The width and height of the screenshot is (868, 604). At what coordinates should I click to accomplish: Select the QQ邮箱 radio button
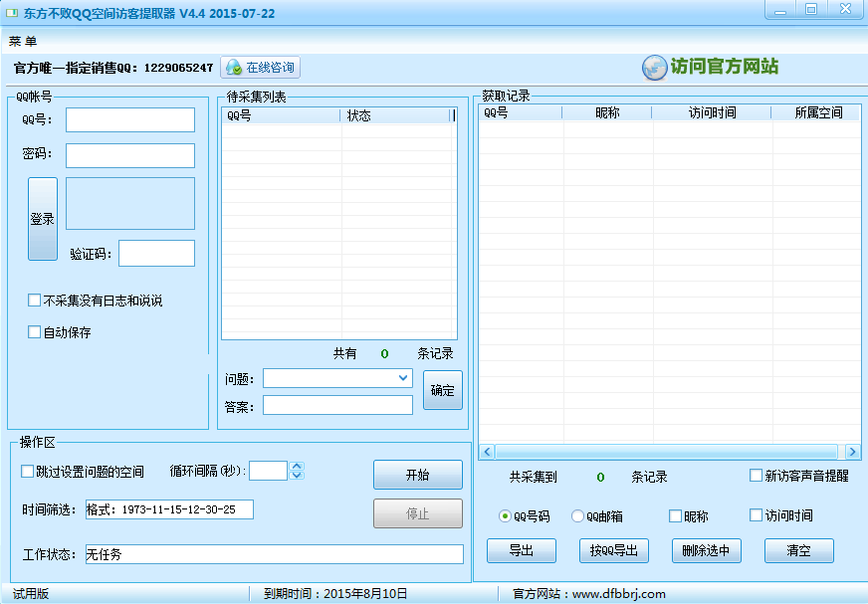point(578,515)
